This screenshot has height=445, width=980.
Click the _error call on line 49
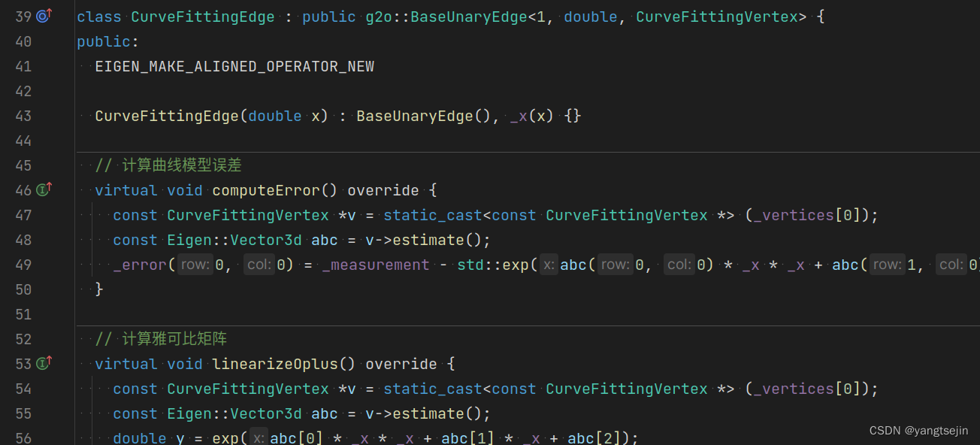[x=140, y=265]
